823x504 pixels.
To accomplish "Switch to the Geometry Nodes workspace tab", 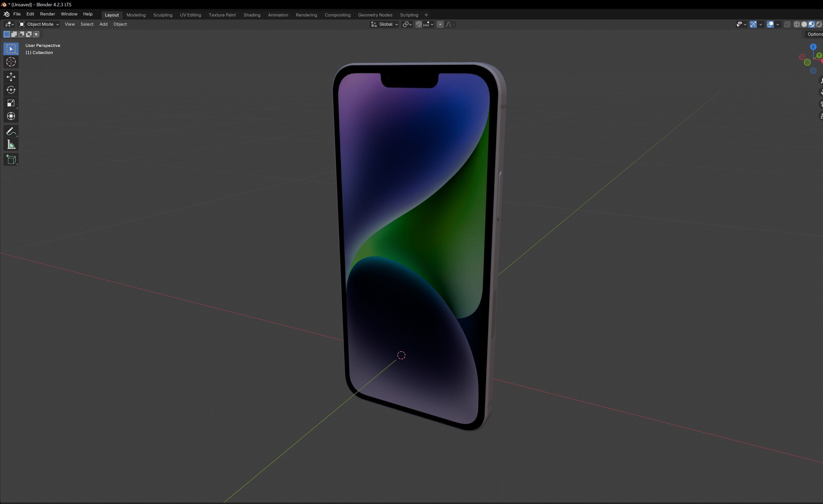I will (375, 15).
